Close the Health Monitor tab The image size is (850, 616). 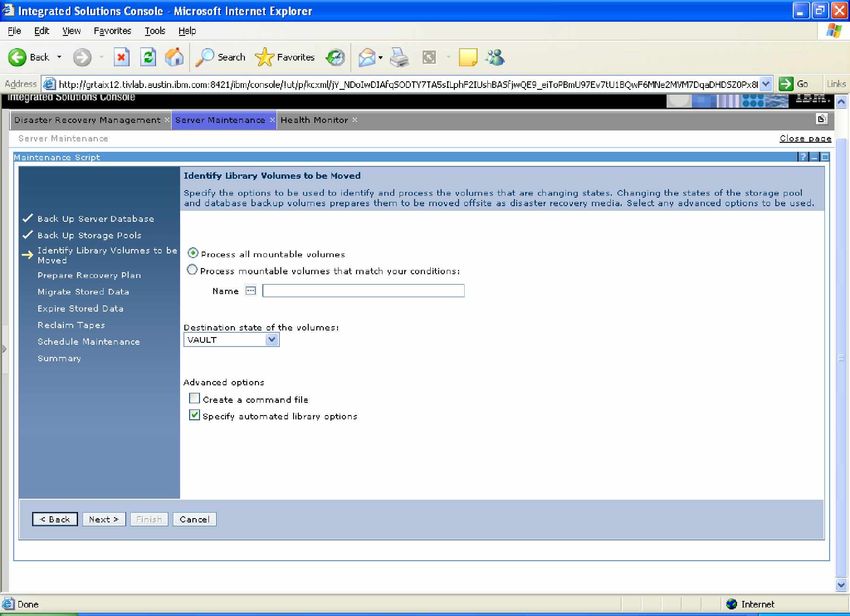point(355,120)
